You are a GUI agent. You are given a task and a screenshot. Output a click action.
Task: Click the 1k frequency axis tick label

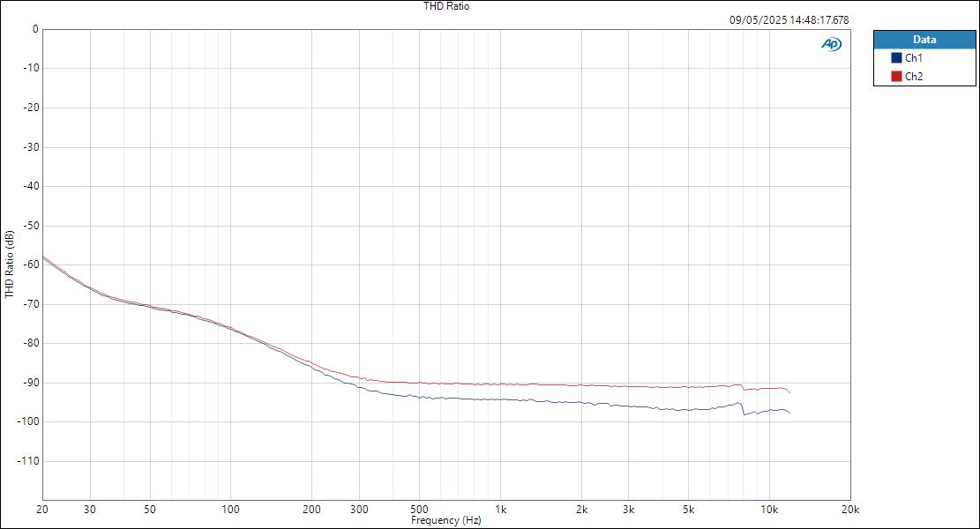click(x=500, y=509)
